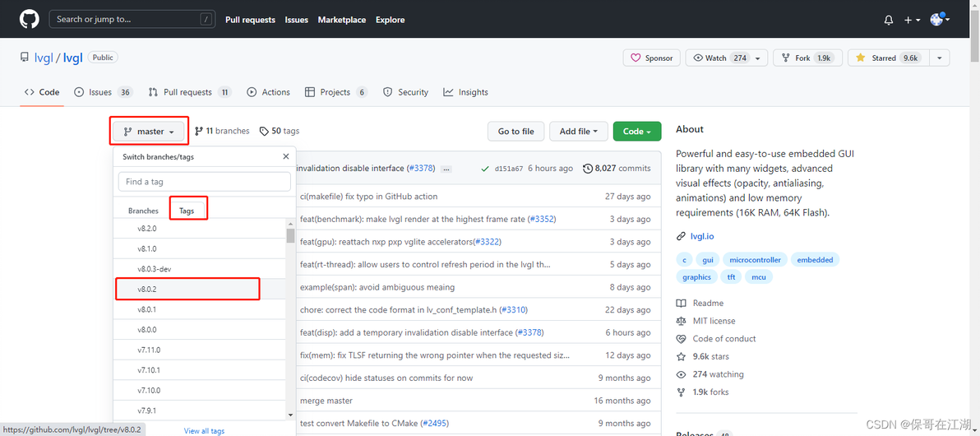Click the Go to file button
This screenshot has width=980, height=436.
coord(515,132)
